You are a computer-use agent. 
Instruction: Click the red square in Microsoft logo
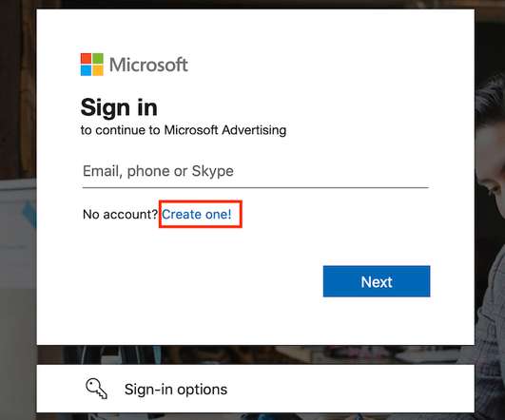(x=86, y=59)
